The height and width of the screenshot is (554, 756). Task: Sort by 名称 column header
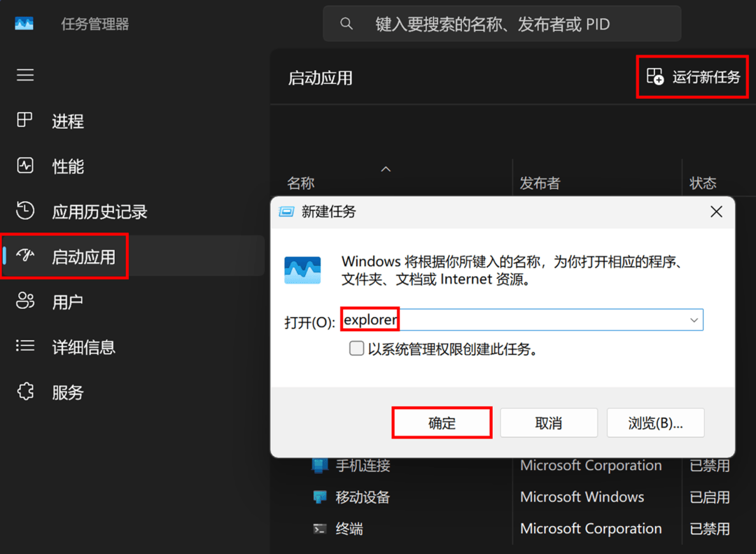(301, 183)
